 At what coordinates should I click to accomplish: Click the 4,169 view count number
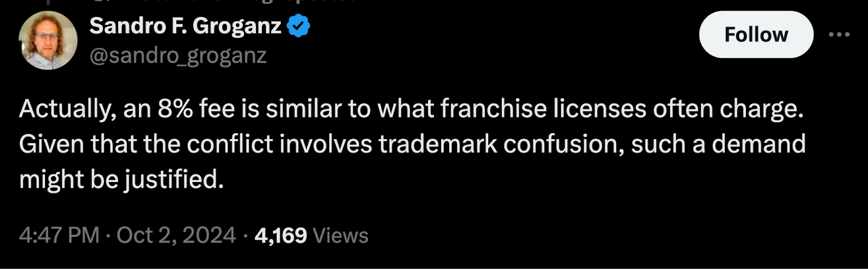tap(280, 235)
